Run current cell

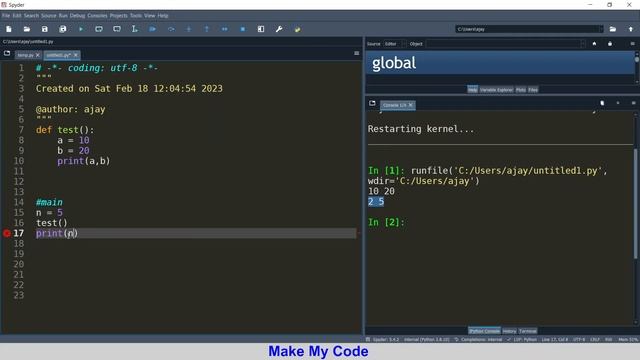point(99,29)
